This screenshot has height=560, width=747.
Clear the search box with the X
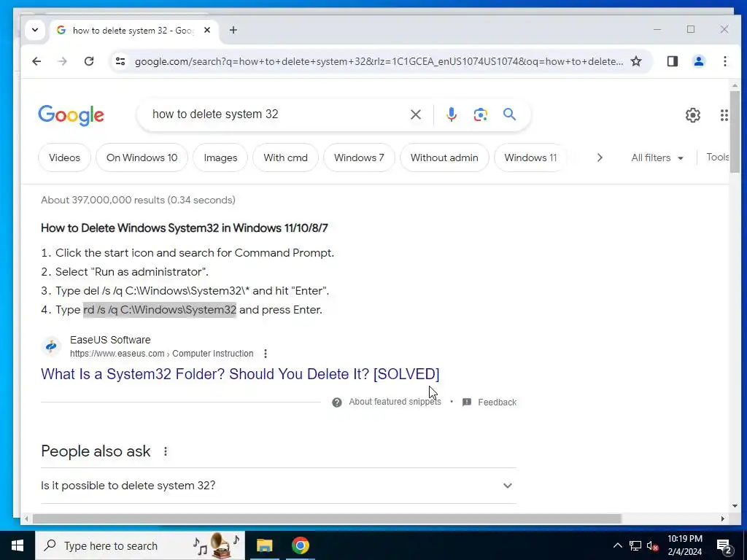tap(415, 114)
